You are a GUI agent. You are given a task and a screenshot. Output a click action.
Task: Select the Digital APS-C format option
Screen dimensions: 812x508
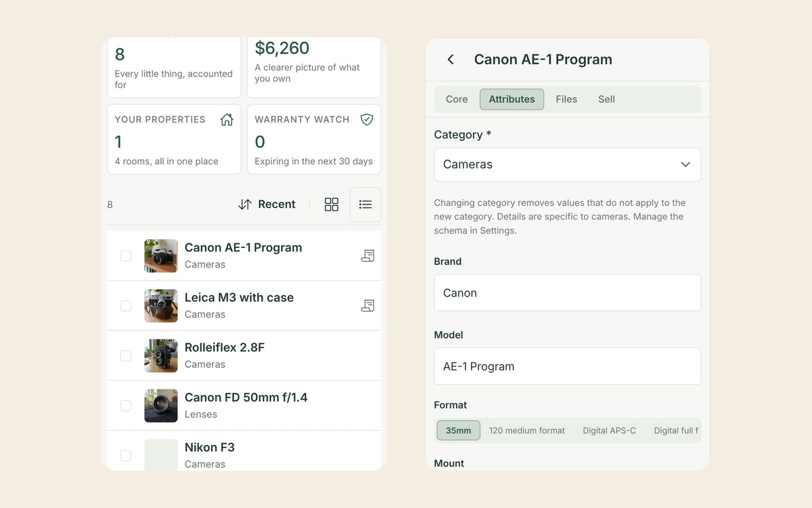(x=609, y=430)
